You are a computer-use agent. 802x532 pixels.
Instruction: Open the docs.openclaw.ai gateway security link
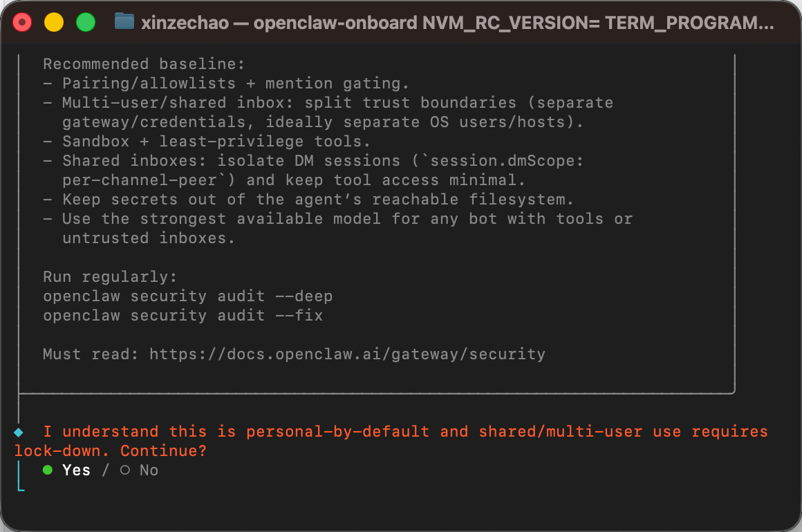(347, 354)
